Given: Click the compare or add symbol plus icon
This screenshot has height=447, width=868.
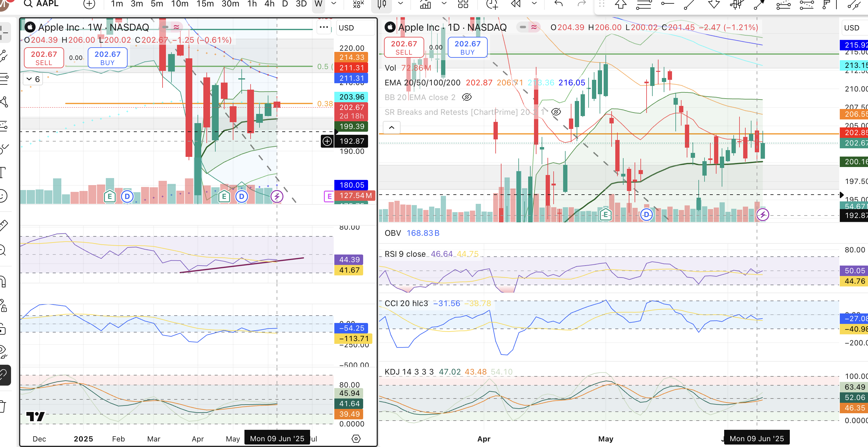Looking at the screenshot, I should click(x=89, y=4).
